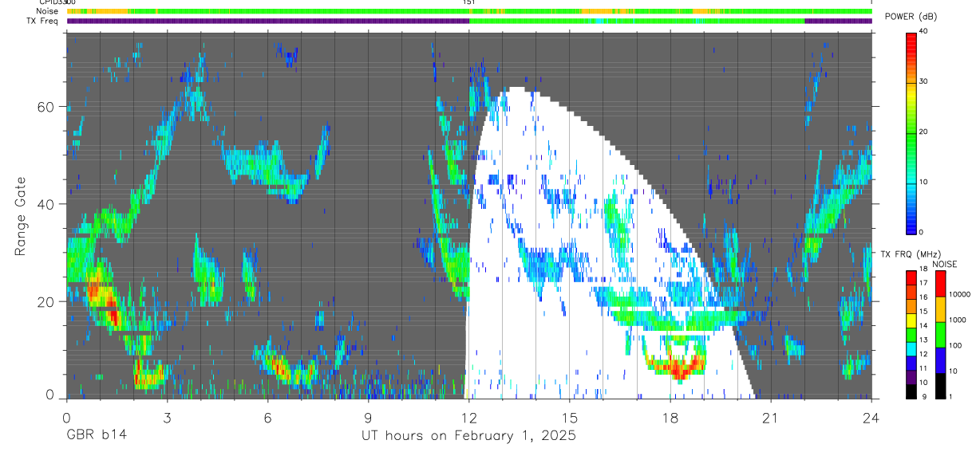Click TX FRQ scale label '16'

925,297
